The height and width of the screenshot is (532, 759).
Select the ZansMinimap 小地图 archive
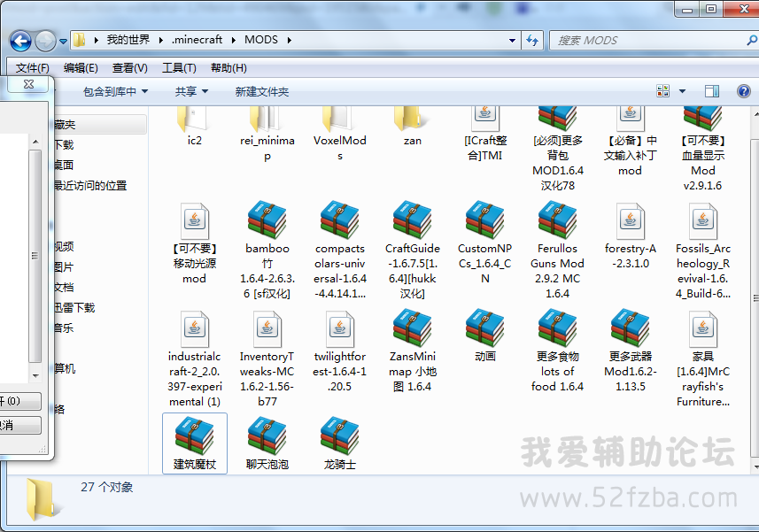(x=413, y=351)
